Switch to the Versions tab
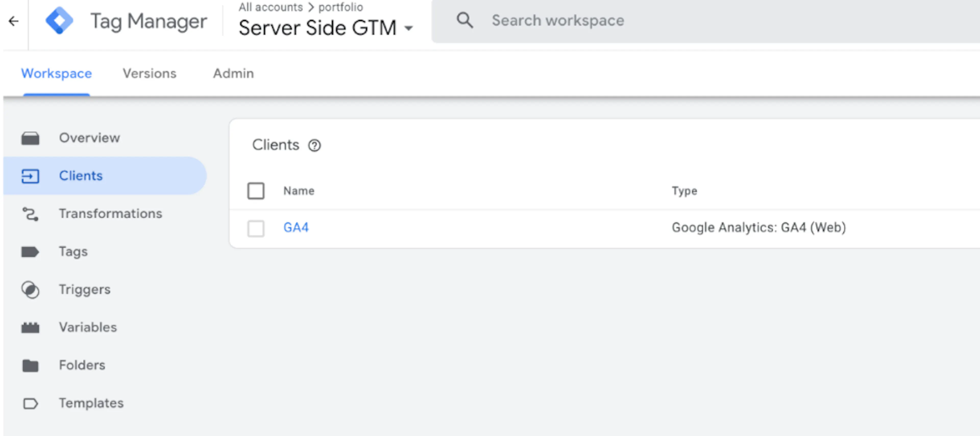The width and height of the screenshot is (980, 436). [x=150, y=73]
